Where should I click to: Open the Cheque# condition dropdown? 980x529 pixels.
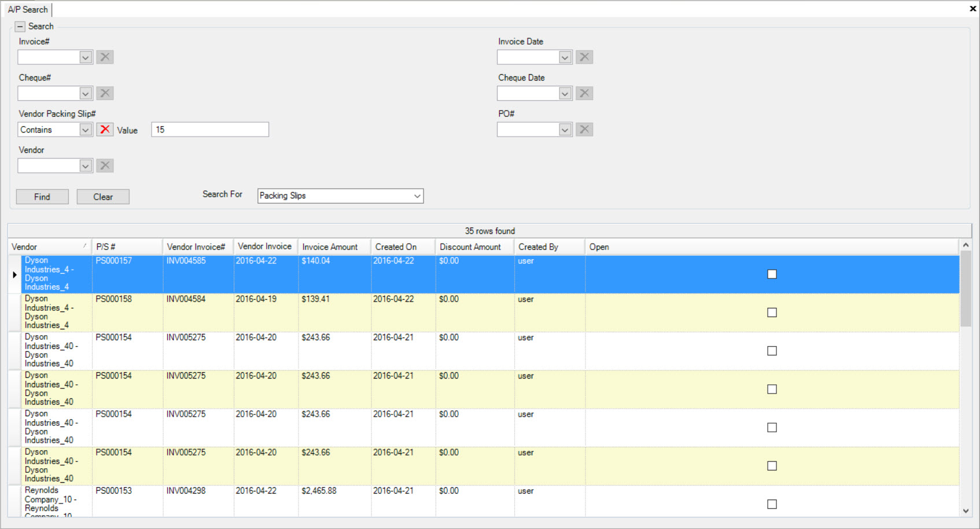tap(86, 93)
